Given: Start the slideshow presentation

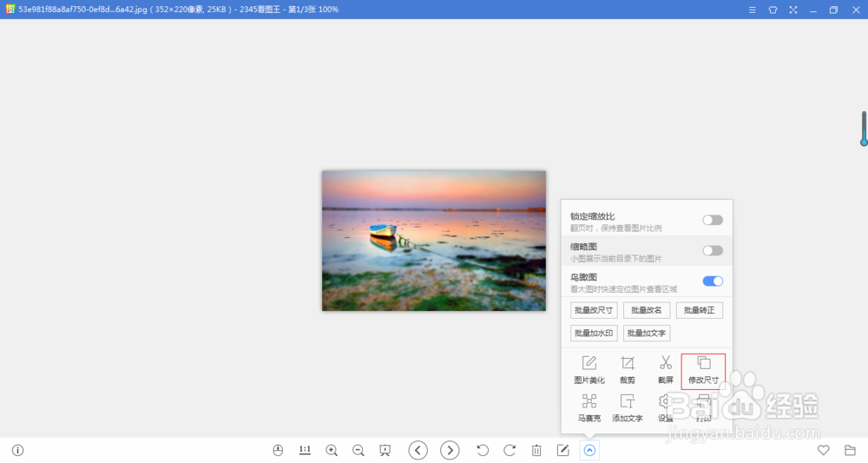Looking at the screenshot, I should point(385,450).
